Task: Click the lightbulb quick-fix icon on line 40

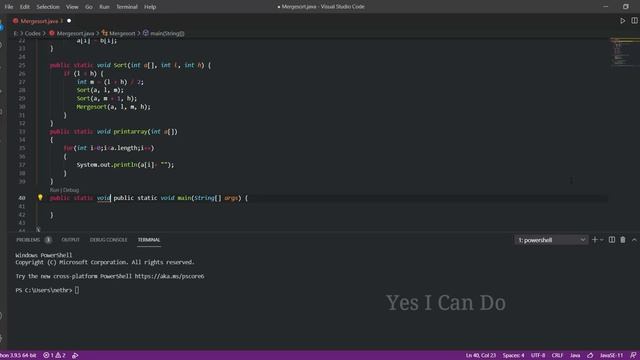Action: pyautogui.click(x=40, y=198)
